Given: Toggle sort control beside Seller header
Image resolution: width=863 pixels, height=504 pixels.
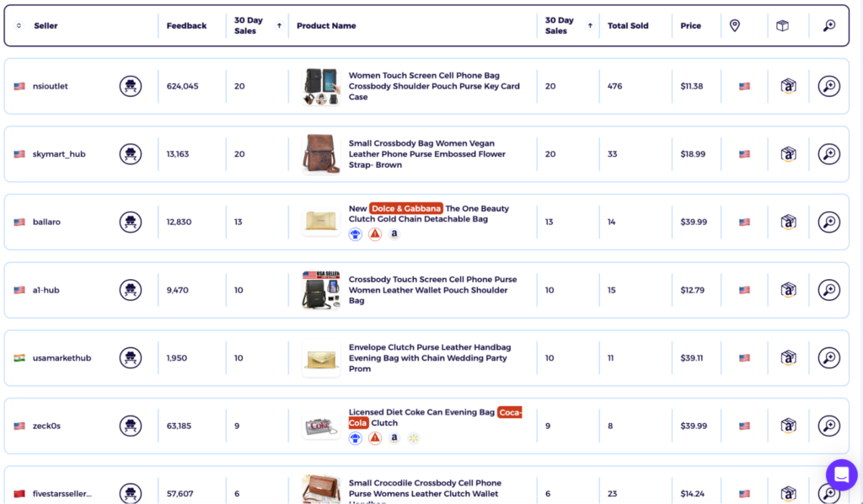Looking at the screenshot, I should click(19, 25).
